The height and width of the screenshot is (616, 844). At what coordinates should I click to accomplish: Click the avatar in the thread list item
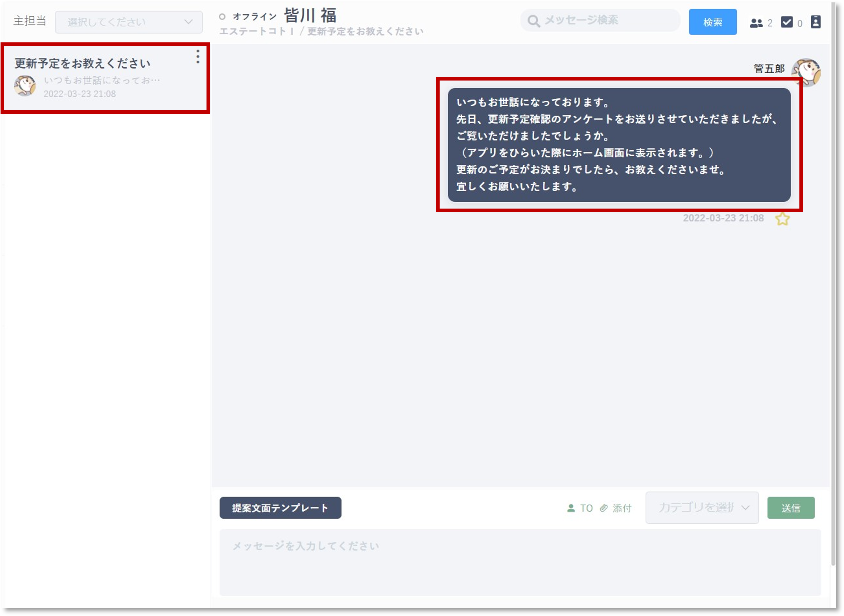[25, 86]
